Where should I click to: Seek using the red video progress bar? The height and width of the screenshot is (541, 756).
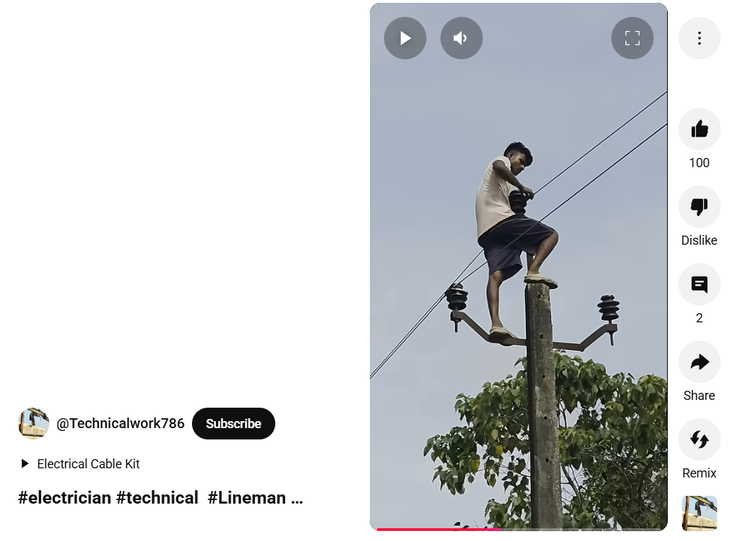pos(519,530)
